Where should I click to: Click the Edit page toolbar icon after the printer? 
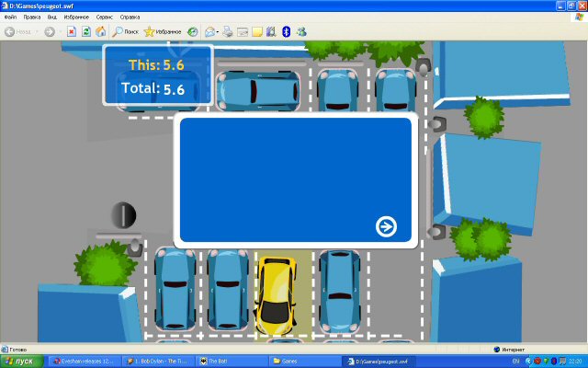click(243, 32)
